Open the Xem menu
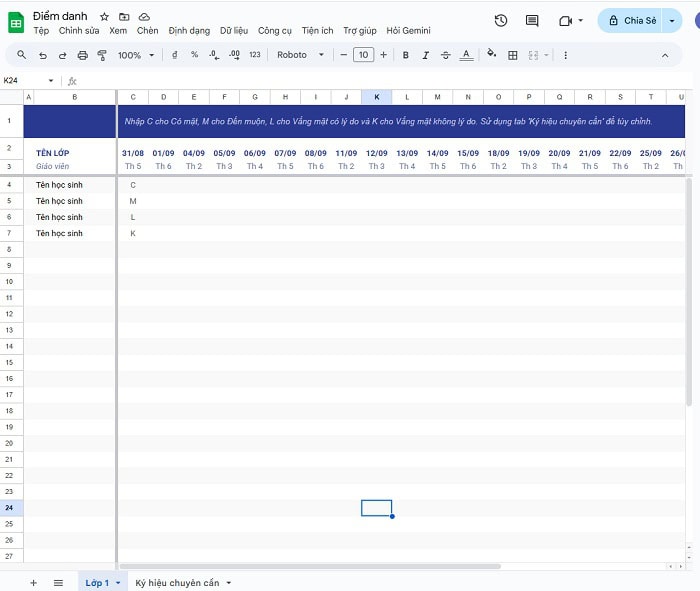This screenshot has height=591, width=700. 118,30
